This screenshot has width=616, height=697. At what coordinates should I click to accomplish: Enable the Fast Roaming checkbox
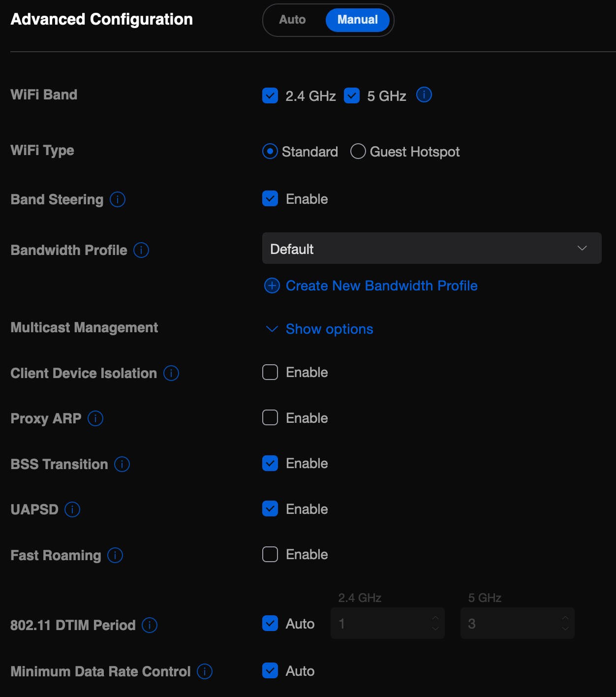pyautogui.click(x=270, y=554)
